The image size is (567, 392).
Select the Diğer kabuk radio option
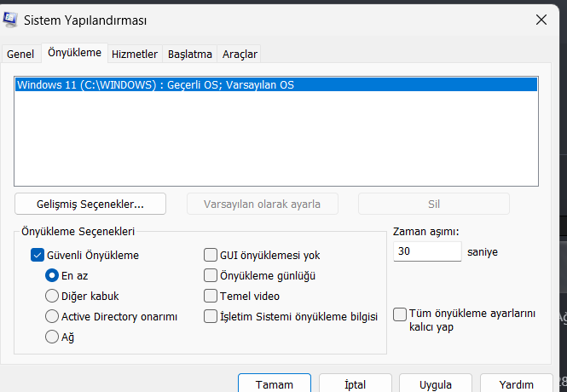[x=51, y=296]
